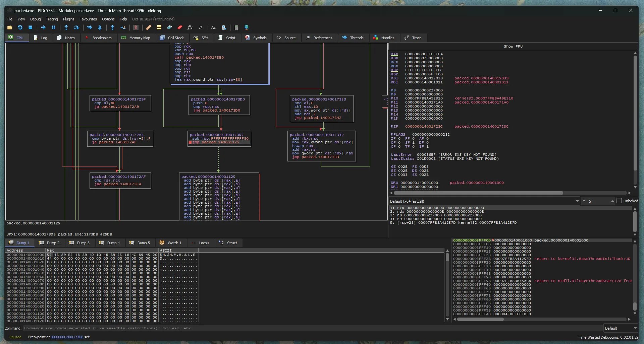
Task: Click the step into arrow icon
Action: coord(66,27)
